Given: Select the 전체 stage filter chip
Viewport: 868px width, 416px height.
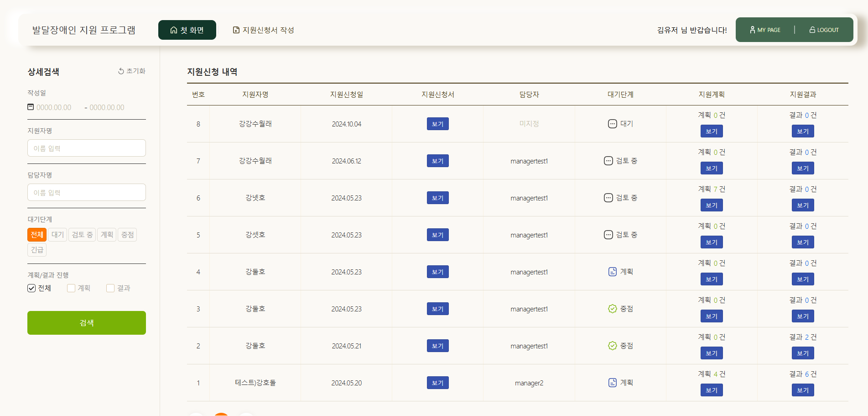Looking at the screenshot, I should click(37, 235).
